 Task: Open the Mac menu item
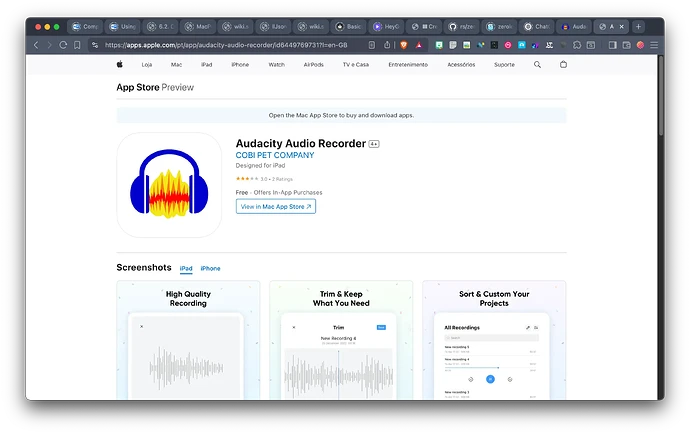(x=176, y=65)
